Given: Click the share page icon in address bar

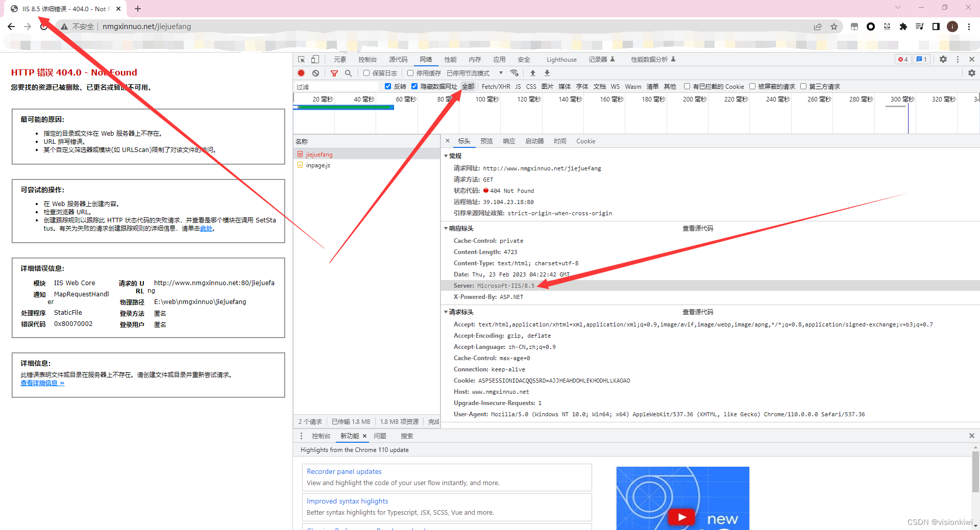Looking at the screenshot, I should point(818,27).
